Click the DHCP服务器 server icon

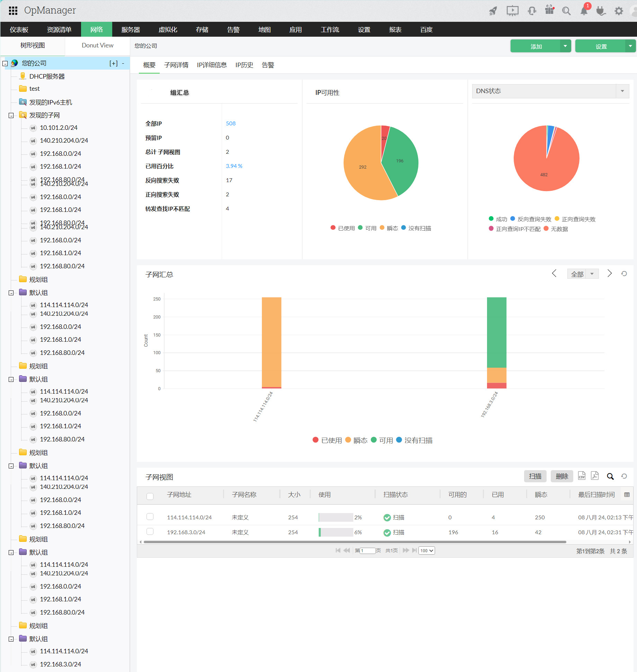pos(23,76)
